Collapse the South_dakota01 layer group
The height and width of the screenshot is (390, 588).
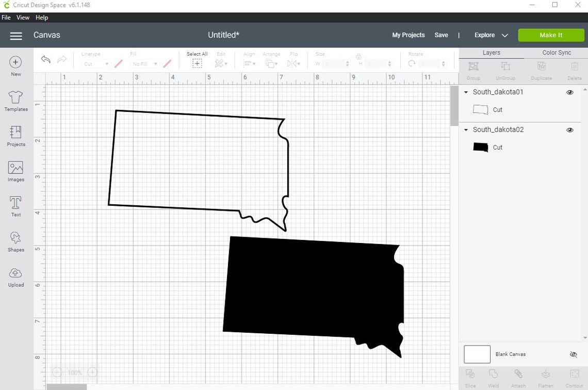[466, 92]
